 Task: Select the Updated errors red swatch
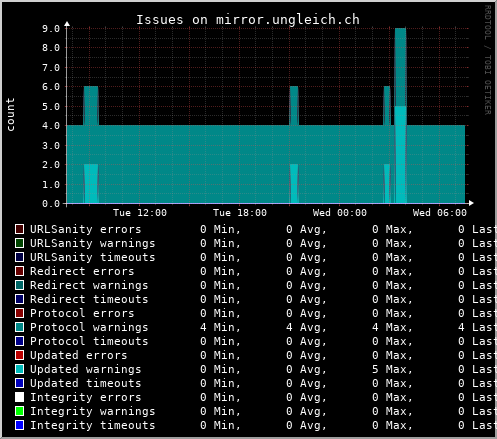pyautogui.click(x=19, y=355)
